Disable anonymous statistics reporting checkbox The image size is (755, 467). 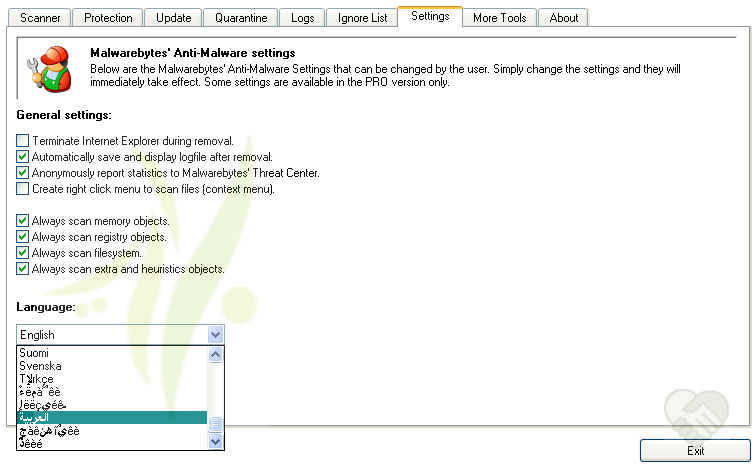point(22,172)
